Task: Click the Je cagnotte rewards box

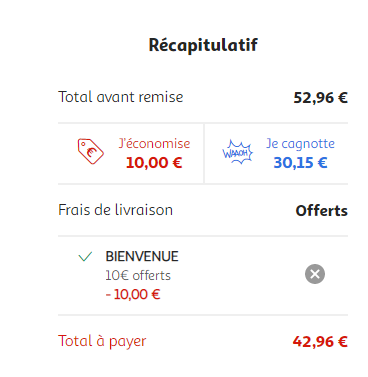Action: [x=276, y=153]
